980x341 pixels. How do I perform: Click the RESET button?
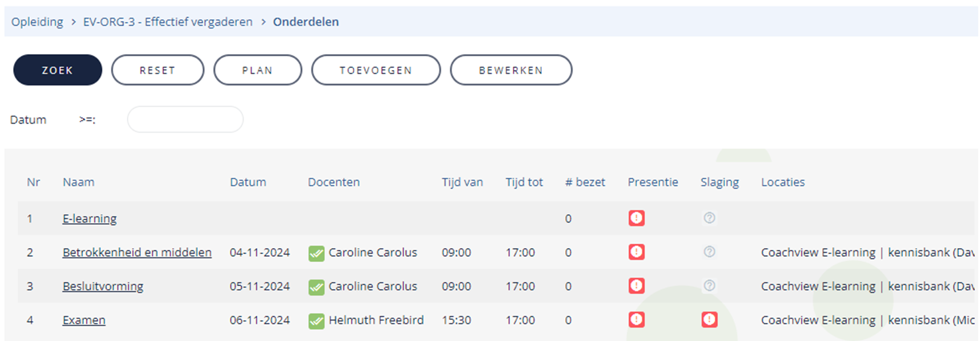(158, 70)
